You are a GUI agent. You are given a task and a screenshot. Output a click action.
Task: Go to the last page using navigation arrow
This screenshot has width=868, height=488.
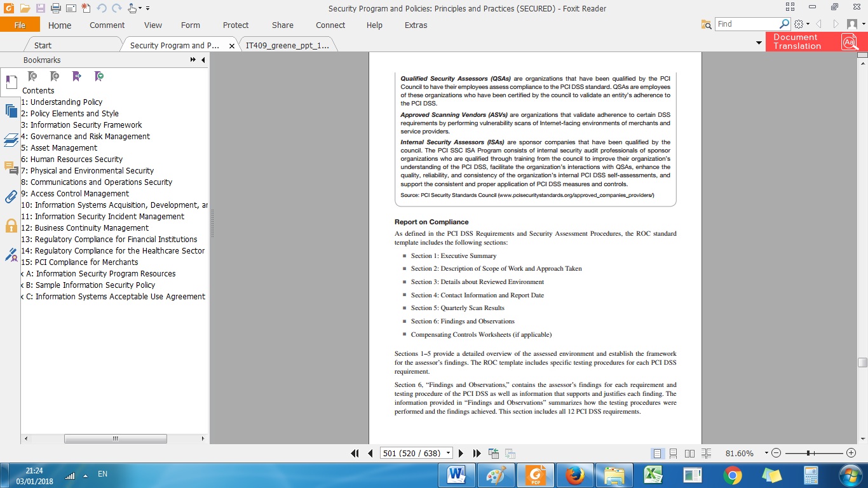477,453
